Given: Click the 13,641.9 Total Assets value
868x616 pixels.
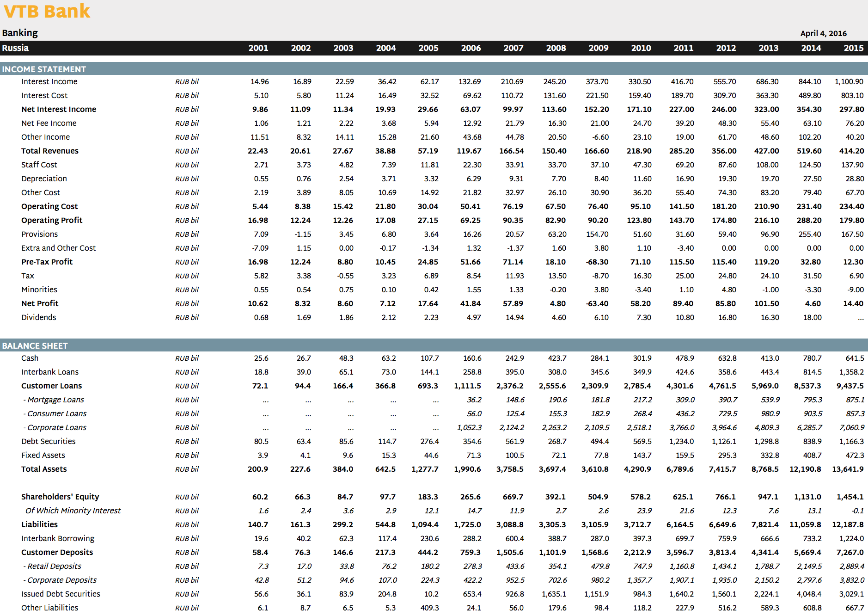Looking at the screenshot, I should (848, 469).
